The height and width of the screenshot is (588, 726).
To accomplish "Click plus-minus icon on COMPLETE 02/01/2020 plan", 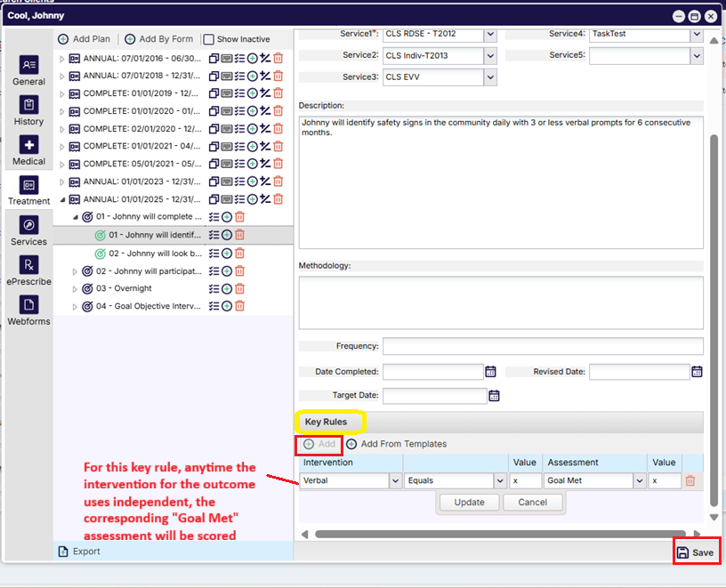I will point(265,128).
